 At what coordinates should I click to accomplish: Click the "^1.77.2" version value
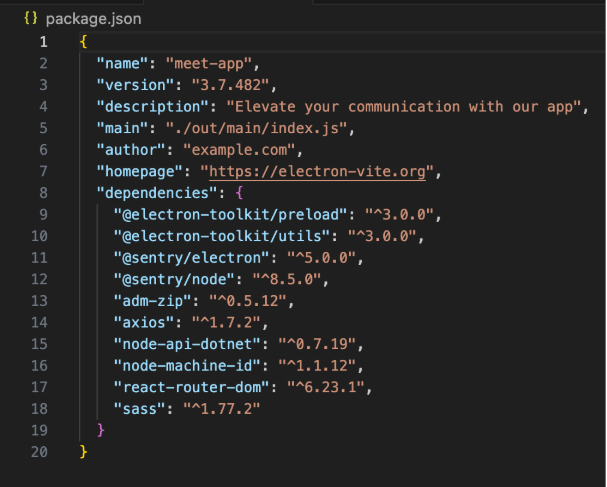(x=222, y=409)
